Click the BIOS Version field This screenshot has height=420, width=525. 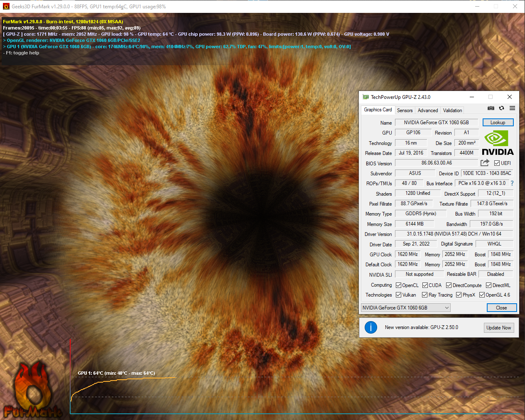click(436, 163)
